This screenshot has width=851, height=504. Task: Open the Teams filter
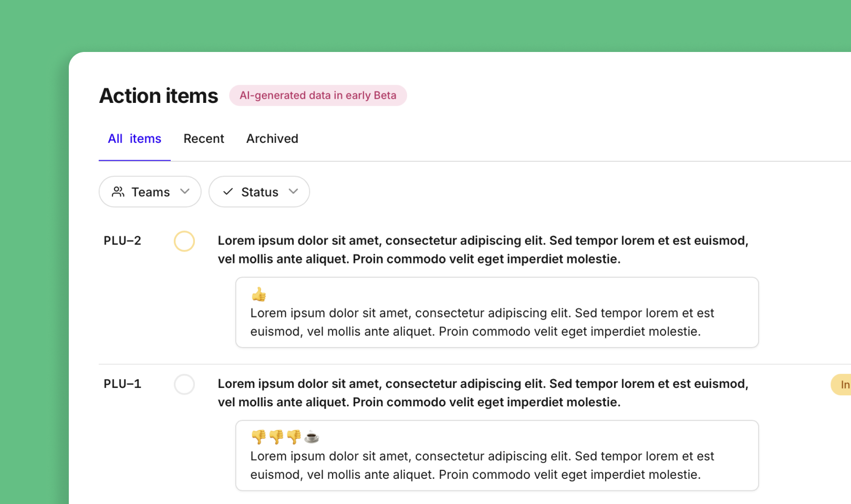tap(150, 192)
